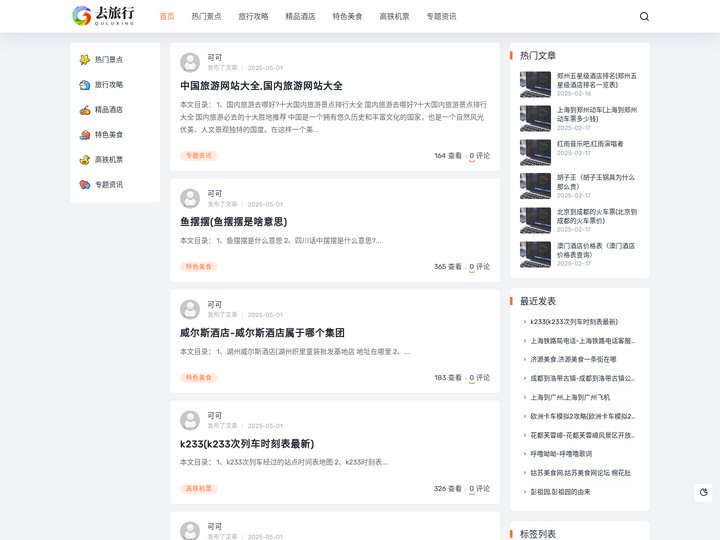Open recent post 呼噜呦呦-呼噜噜歌词

pos(561,454)
